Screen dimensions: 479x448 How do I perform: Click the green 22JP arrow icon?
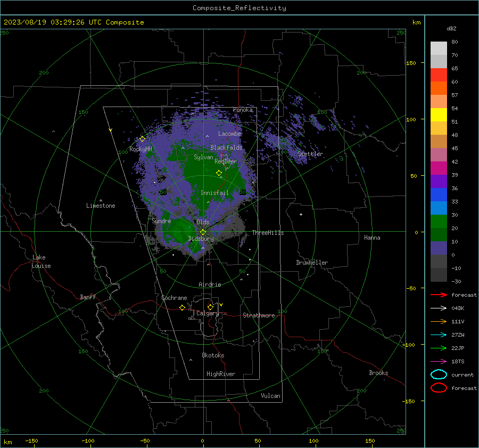[439, 348]
